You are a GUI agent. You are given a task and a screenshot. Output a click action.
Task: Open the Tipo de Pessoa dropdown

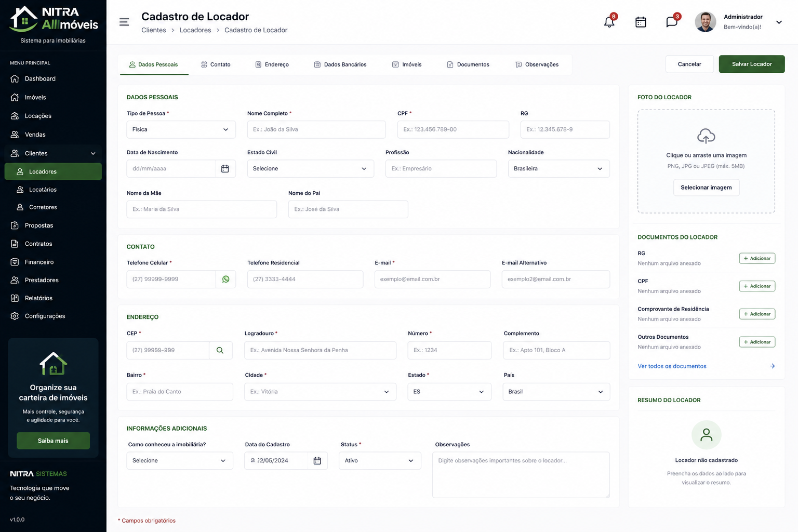tap(181, 129)
